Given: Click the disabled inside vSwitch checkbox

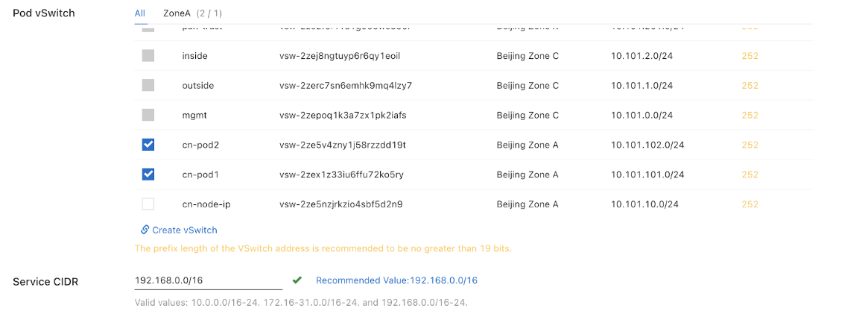Looking at the screenshot, I should tap(148, 56).
